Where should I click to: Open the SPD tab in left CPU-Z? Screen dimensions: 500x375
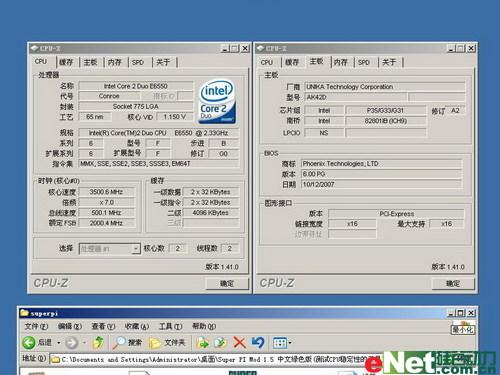tap(138, 62)
